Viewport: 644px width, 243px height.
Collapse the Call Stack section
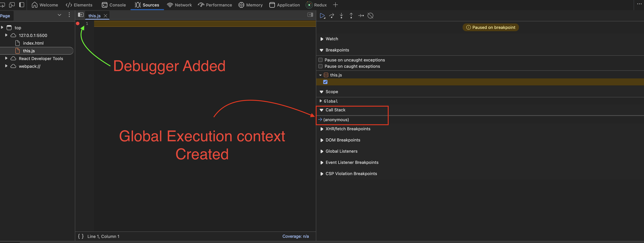(x=321, y=110)
